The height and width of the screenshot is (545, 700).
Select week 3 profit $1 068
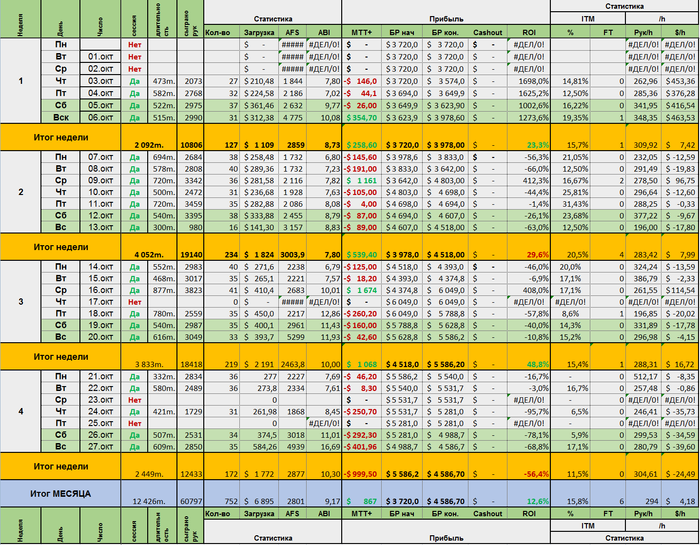pyautogui.click(x=362, y=357)
